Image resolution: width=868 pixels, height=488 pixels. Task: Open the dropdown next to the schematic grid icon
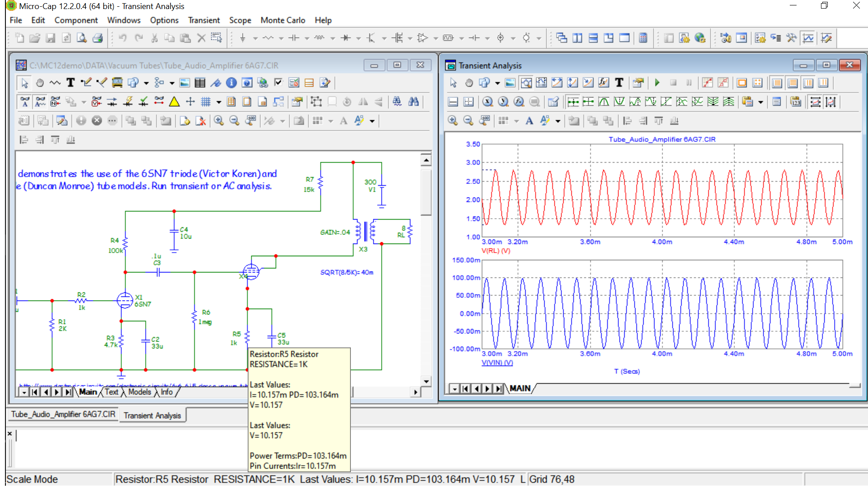(x=219, y=102)
